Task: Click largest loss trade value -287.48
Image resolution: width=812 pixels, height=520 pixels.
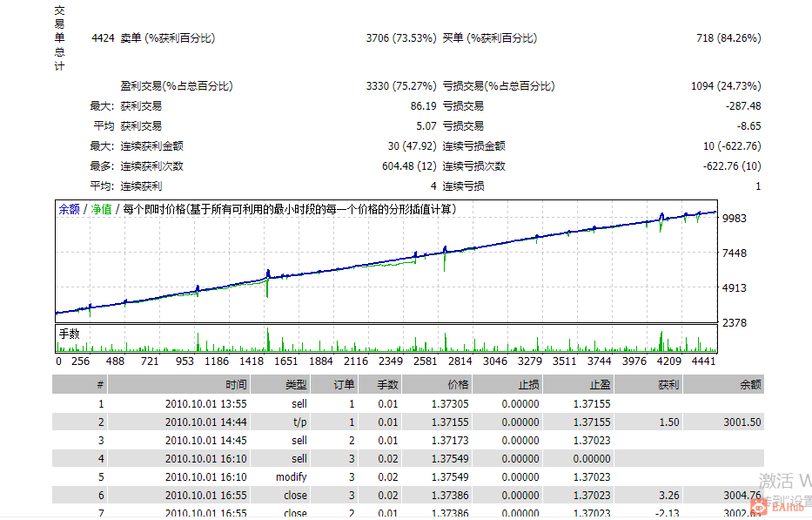Action: (x=743, y=106)
